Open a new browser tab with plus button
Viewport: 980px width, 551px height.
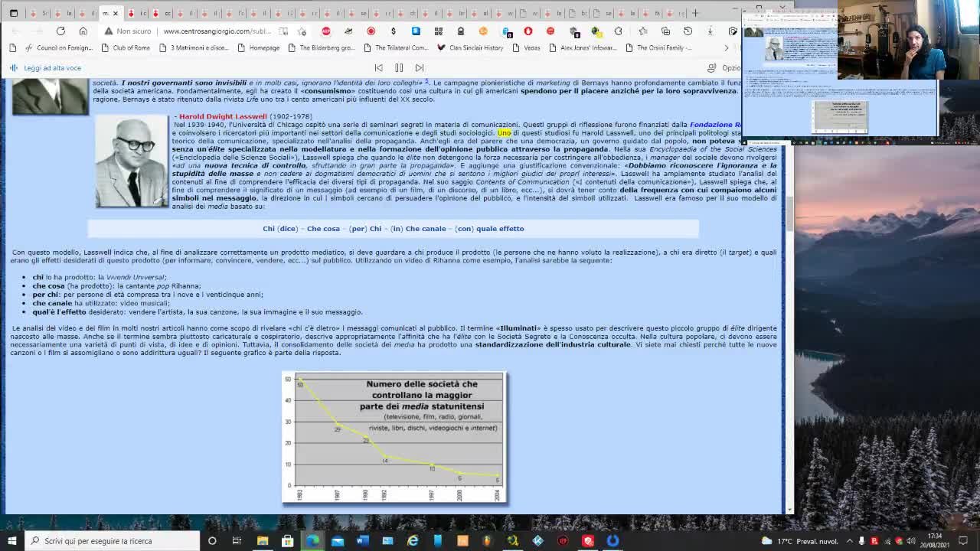(695, 13)
